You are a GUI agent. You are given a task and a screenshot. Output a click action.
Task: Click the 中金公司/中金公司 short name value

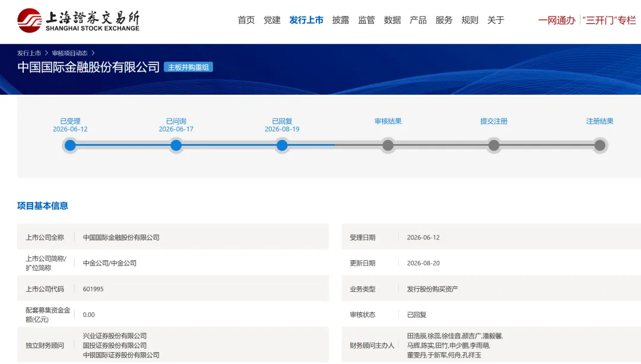coord(110,263)
